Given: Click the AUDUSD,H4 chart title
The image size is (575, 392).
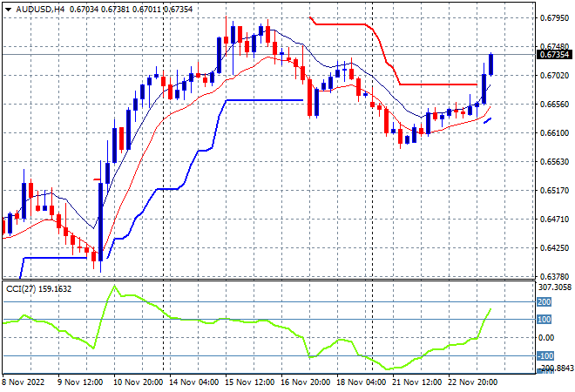Looking at the screenshot, I should coord(40,10).
